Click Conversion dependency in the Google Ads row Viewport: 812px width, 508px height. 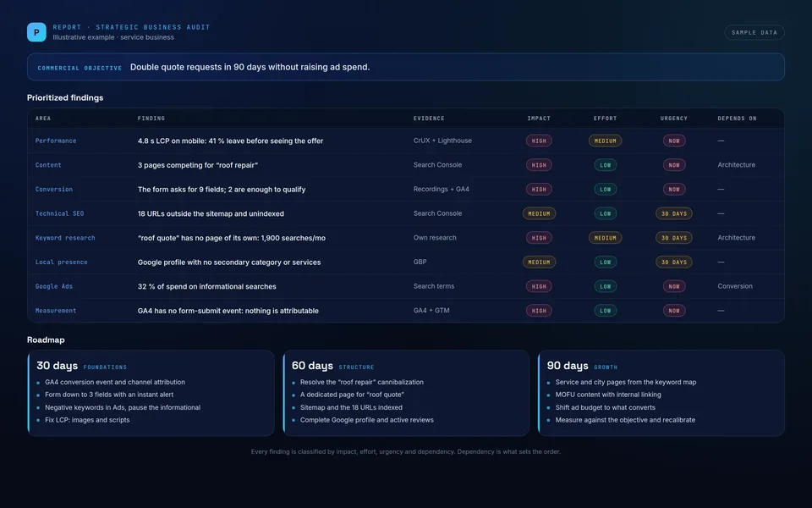click(735, 286)
